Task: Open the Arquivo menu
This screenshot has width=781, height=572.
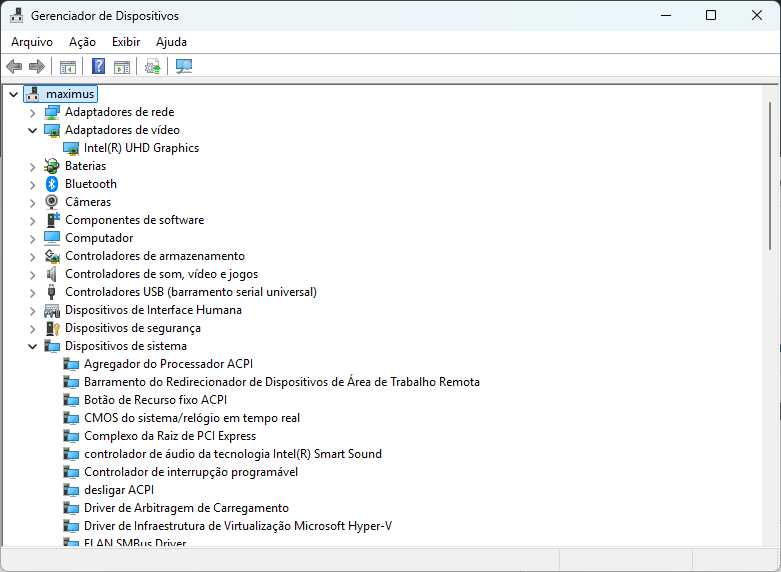Action: 32,42
